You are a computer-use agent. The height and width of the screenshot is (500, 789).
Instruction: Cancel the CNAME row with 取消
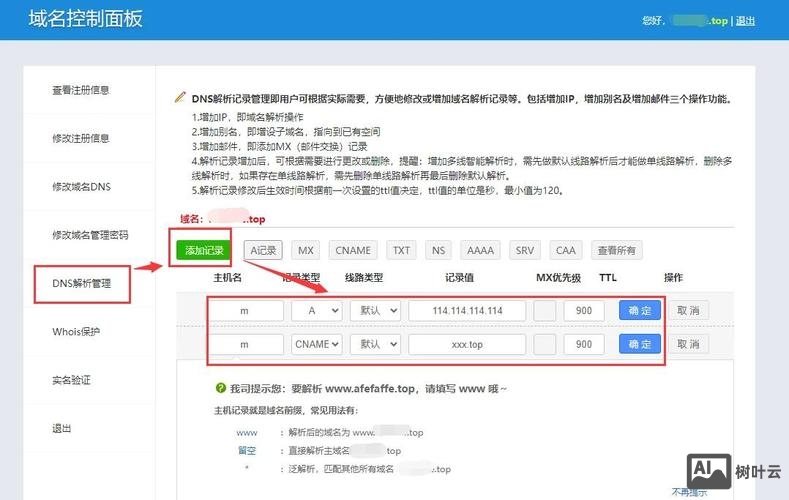[686, 344]
